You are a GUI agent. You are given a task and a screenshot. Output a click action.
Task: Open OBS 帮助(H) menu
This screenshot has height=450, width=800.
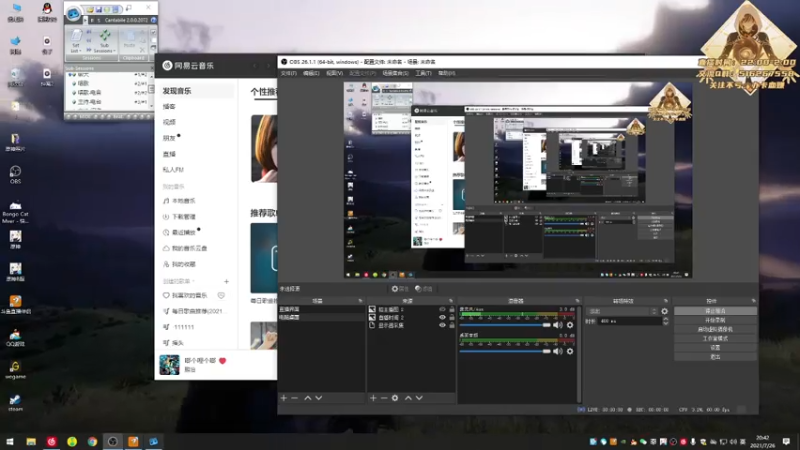(x=446, y=73)
